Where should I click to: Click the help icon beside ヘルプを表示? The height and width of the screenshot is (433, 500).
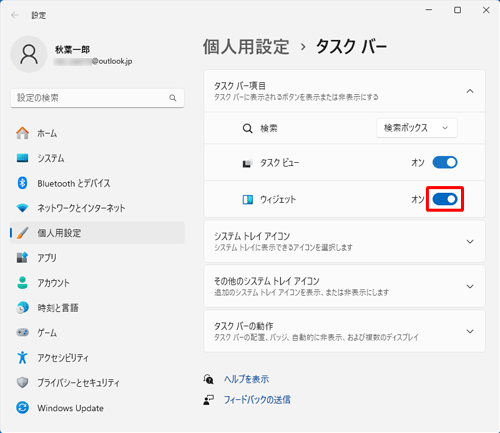(x=209, y=379)
